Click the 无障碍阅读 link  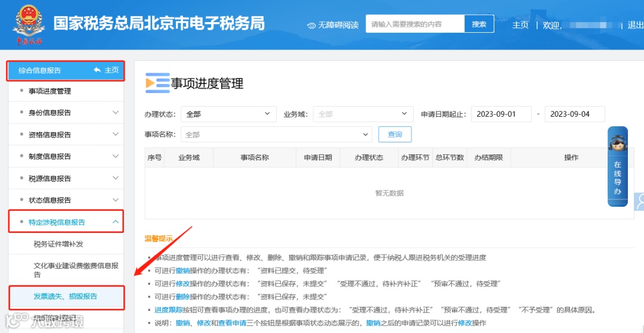point(338,26)
